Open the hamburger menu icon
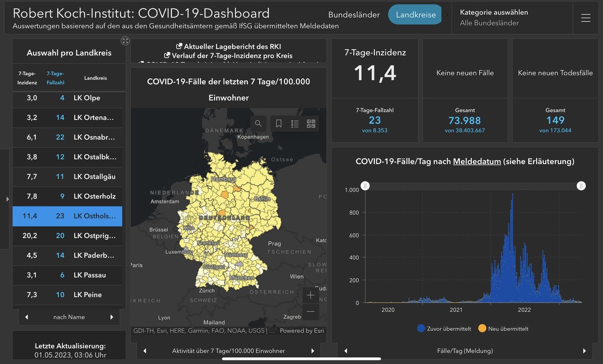The width and height of the screenshot is (603, 364). [x=585, y=18]
